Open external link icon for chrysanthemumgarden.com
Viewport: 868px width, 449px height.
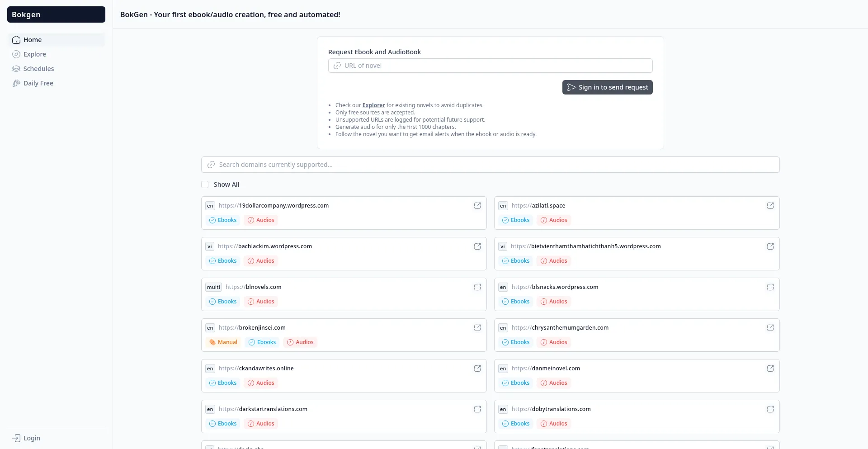(x=770, y=328)
